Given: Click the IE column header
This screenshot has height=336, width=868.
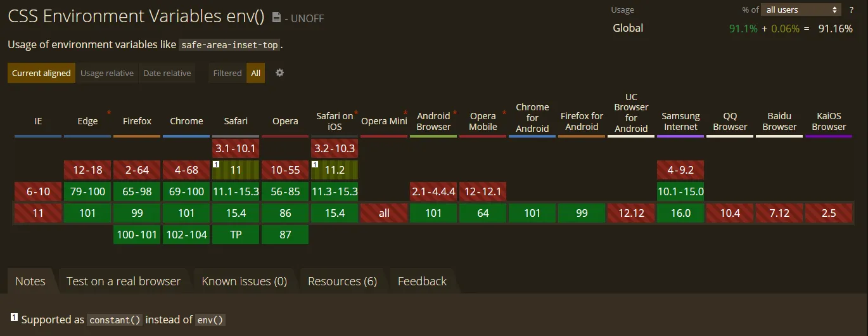Looking at the screenshot, I should (x=38, y=121).
